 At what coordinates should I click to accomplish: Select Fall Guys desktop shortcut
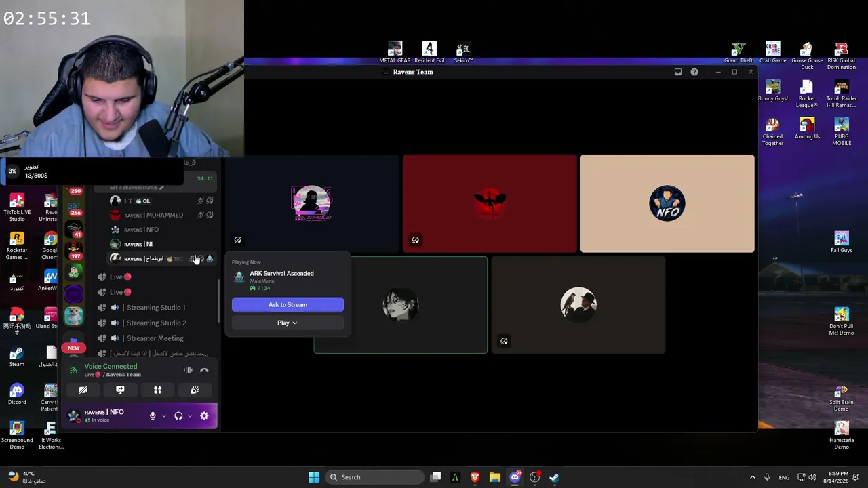(842, 243)
